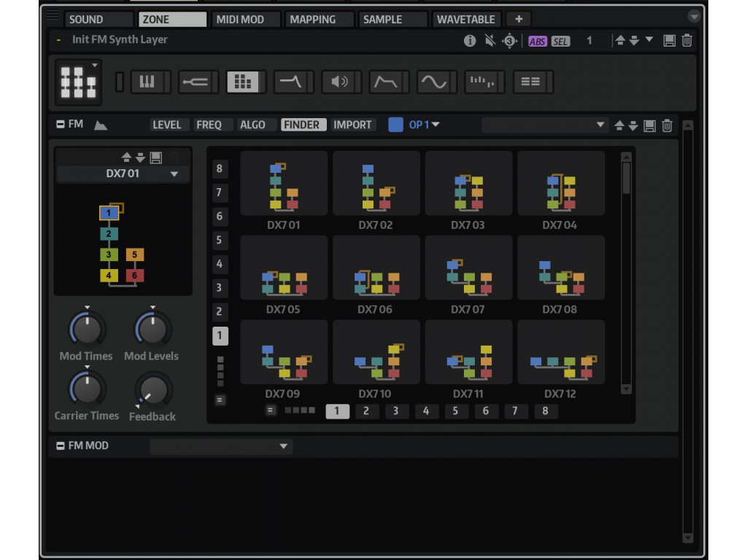747x560 pixels.
Task: Switch to the ALGO page
Action: 252,125
